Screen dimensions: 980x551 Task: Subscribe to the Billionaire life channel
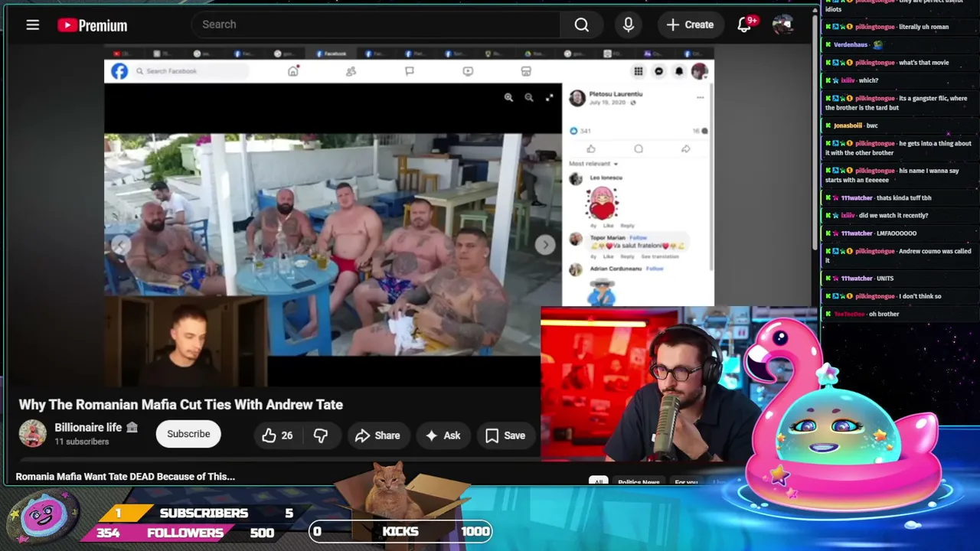click(188, 434)
